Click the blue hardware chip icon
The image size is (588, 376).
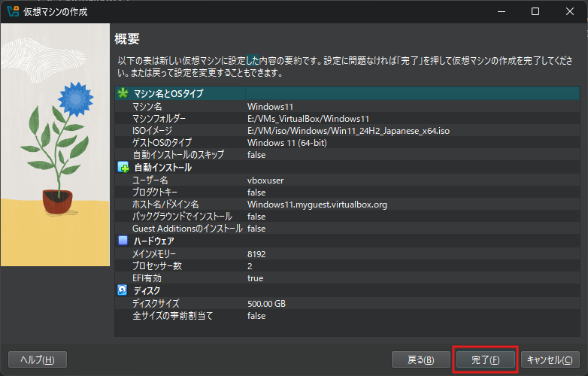[123, 241]
